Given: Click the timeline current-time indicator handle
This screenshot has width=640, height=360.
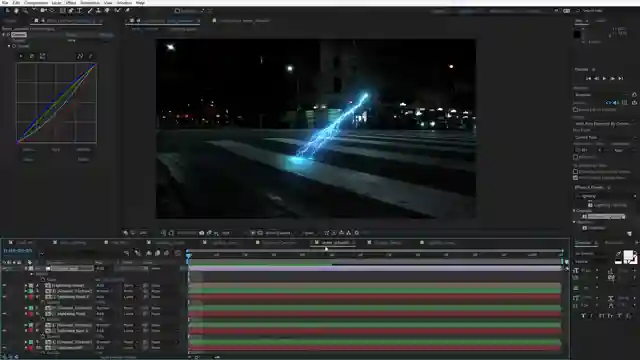Looking at the screenshot, I should click(x=189, y=255).
